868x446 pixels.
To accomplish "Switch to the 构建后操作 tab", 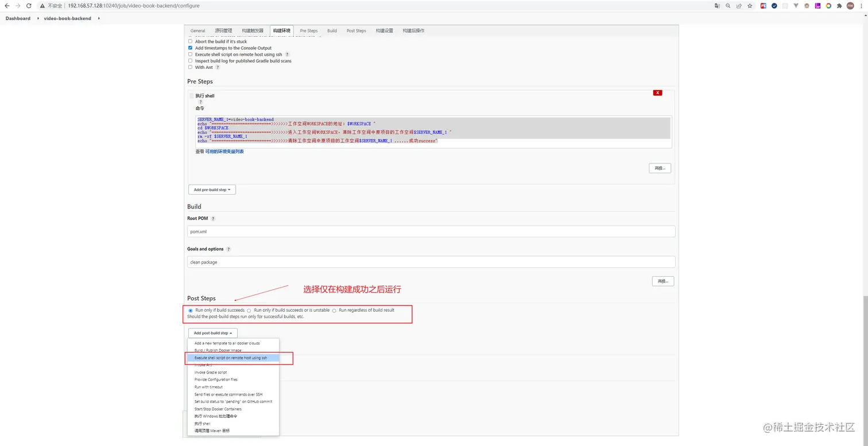I will pos(413,30).
